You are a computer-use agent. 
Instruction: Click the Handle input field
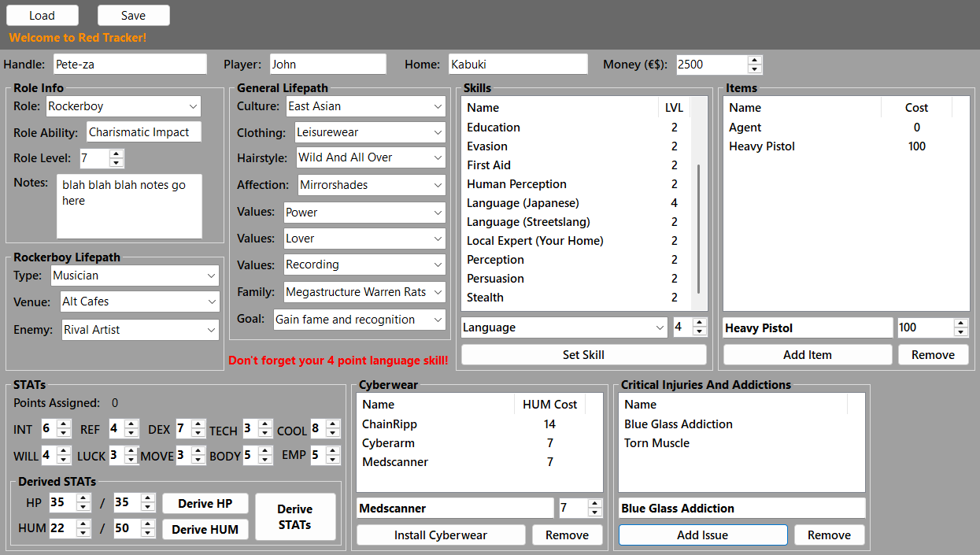[x=130, y=65]
